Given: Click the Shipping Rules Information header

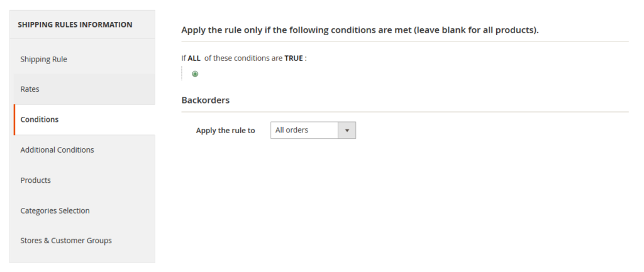Looking at the screenshot, I should pyautogui.click(x=75, y=25).
